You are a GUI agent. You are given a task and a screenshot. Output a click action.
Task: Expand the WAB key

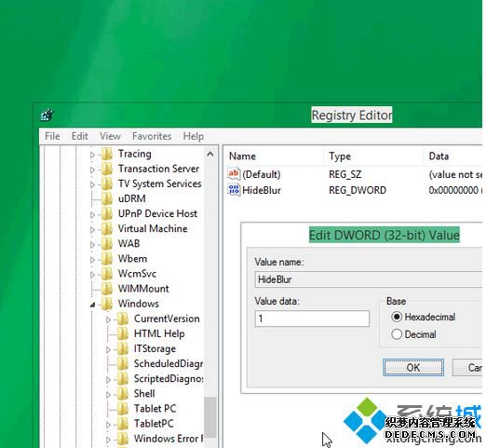[x=92, y=244]
